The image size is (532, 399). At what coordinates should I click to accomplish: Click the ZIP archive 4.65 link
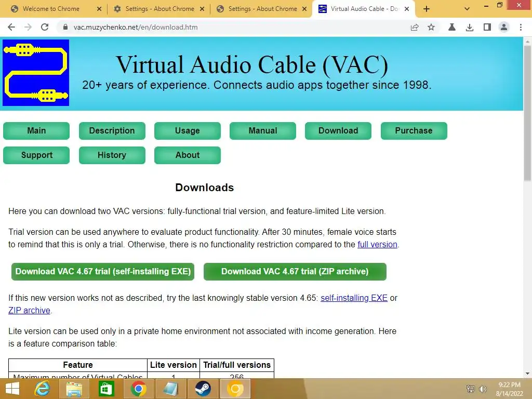tap(29, 311)
